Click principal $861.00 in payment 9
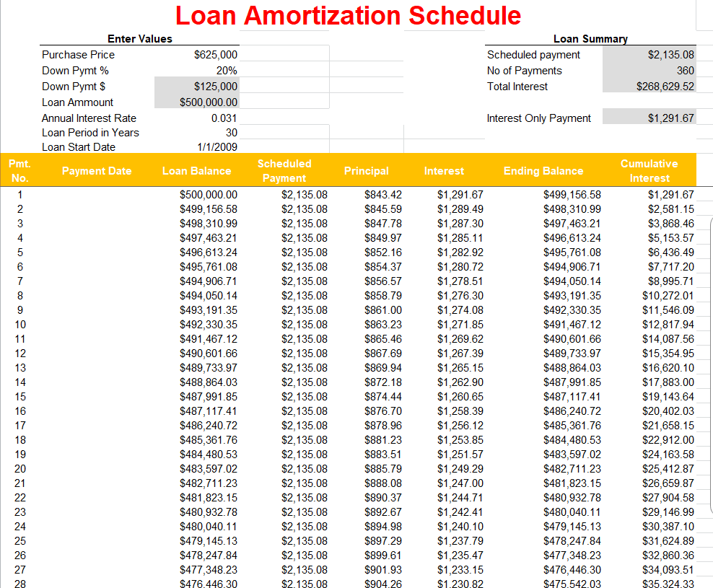The image size is (713, 588). point(383,310)
